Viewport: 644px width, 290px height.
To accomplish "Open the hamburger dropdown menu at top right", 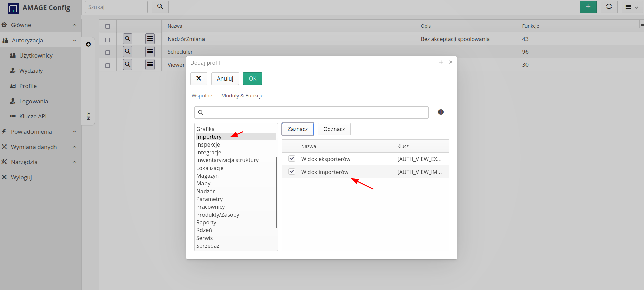I will click(632, 7).
